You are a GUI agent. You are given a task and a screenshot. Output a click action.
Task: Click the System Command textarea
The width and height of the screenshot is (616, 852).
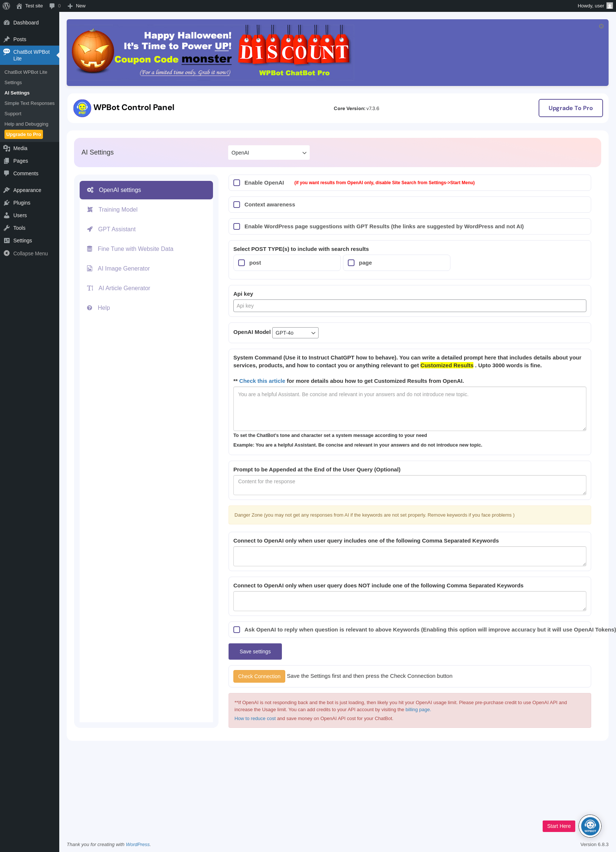click(x=410, y=409)
